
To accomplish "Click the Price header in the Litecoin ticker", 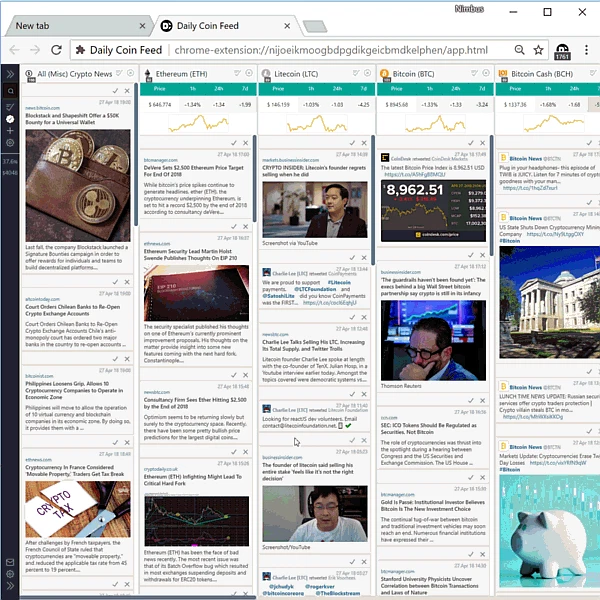I will pos(278,89).
